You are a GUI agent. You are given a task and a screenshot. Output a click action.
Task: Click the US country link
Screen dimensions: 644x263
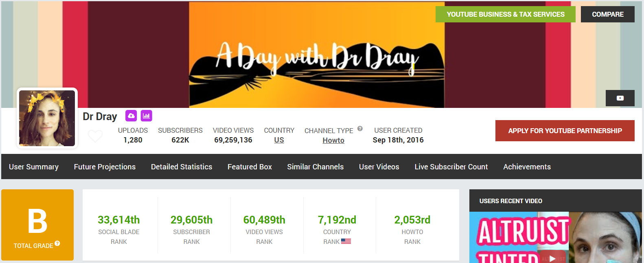click(279, 140)
